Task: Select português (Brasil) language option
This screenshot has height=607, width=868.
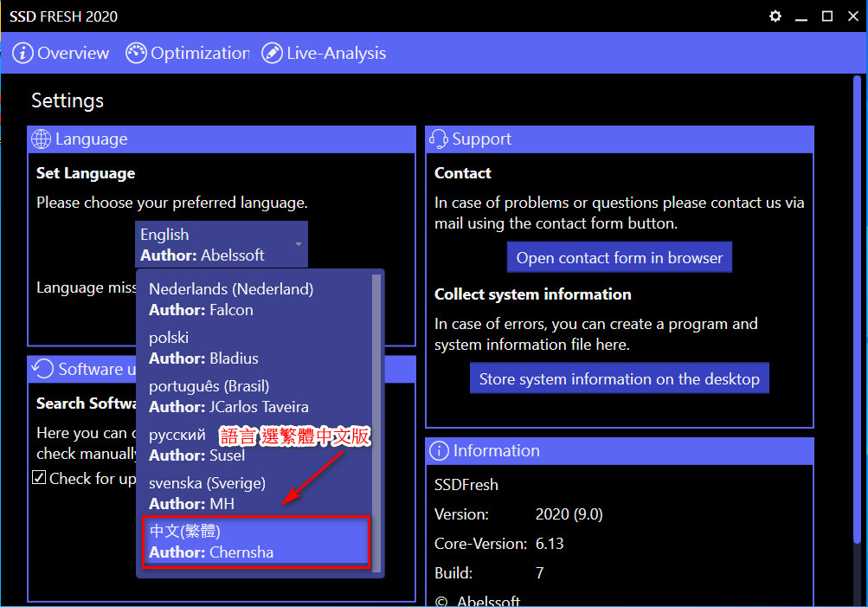Action: click(x=254, y=396)
